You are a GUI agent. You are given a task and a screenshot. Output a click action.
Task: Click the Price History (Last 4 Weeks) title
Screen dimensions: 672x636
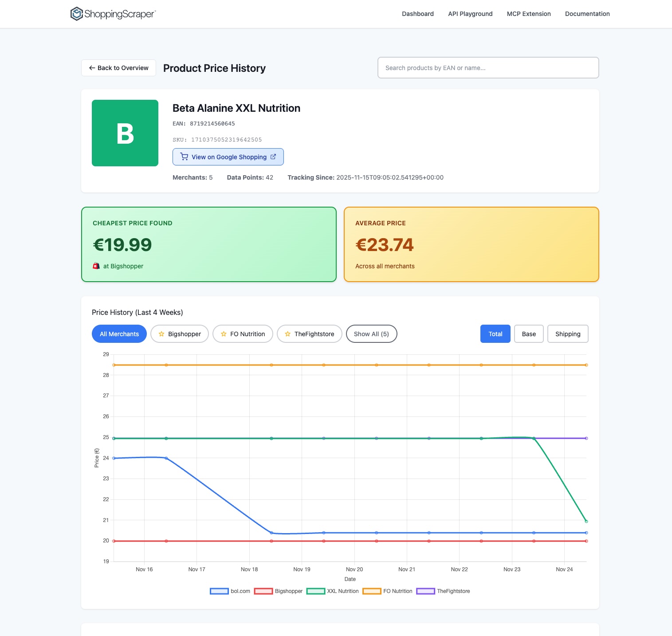pos(138,312)
